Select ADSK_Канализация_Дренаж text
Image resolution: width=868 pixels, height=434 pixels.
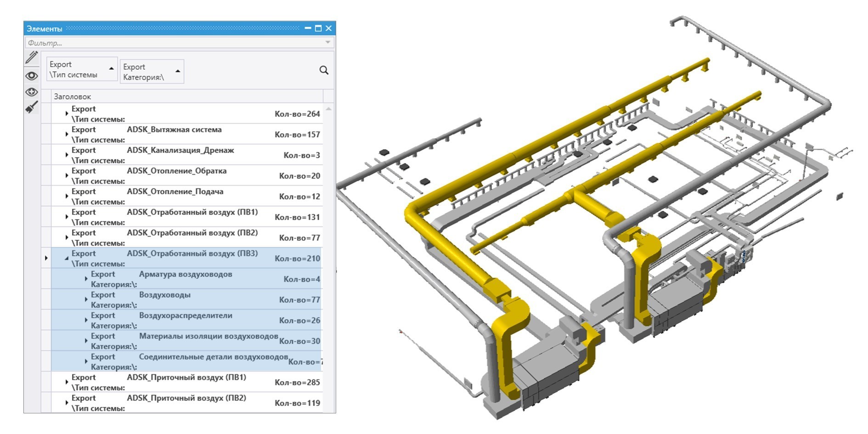click(x=180, y=150)
